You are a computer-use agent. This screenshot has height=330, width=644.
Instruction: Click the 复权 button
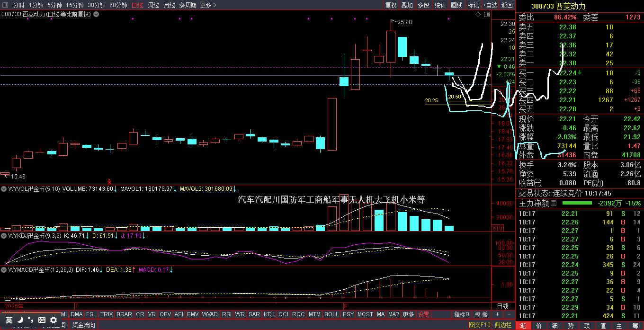tap(391, 5)
